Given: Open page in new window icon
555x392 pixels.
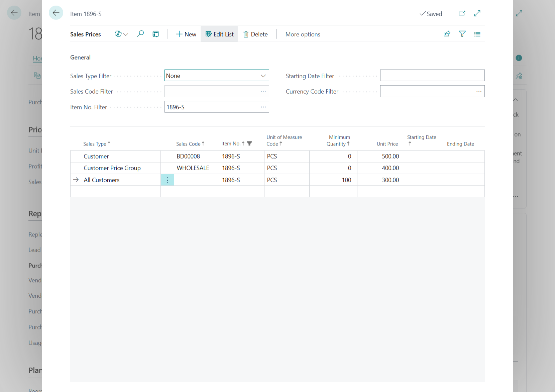Looking at the screenshot, I should click(462, 13).
